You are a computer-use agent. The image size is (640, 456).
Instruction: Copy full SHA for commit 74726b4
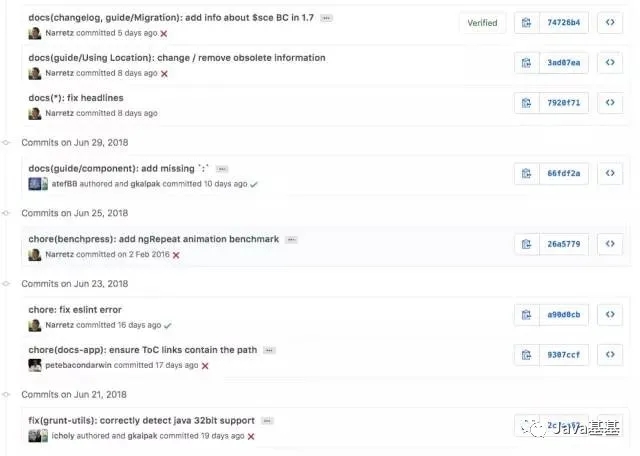527,22
